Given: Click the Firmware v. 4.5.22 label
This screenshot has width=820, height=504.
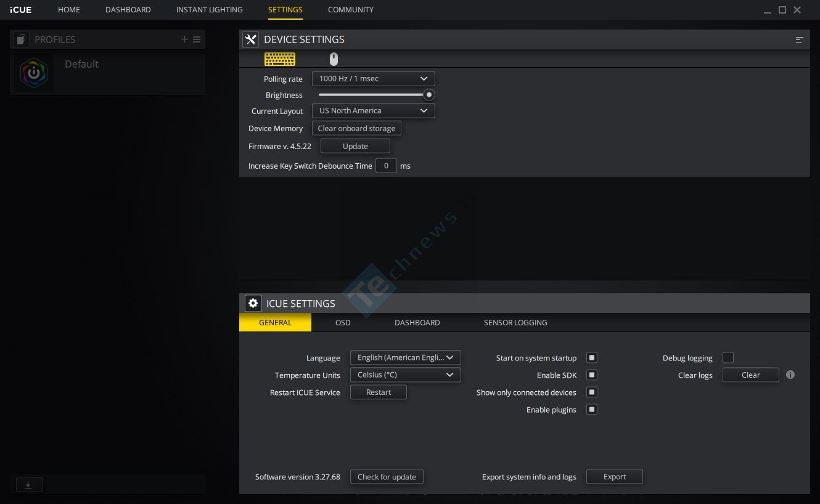Looking at the screenshot, I should 280,147.
